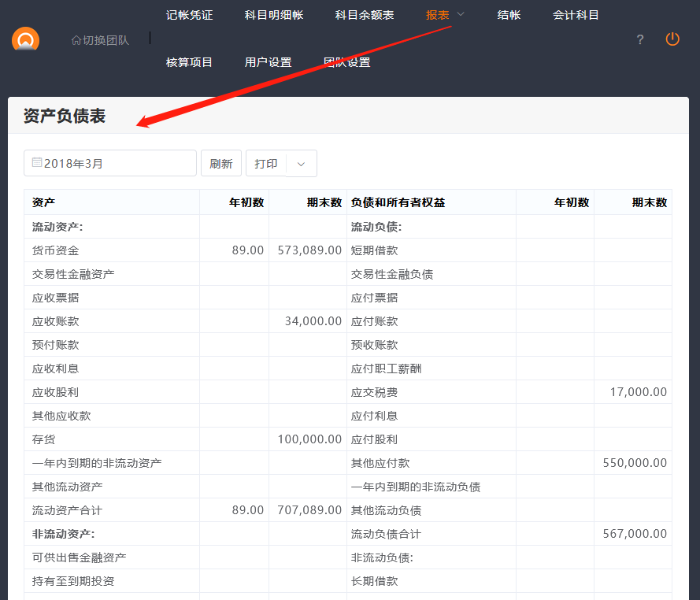Click the orange power logout icon
Image resolution: width=700 pixels, height=600 pixels.
click(672, 39)
